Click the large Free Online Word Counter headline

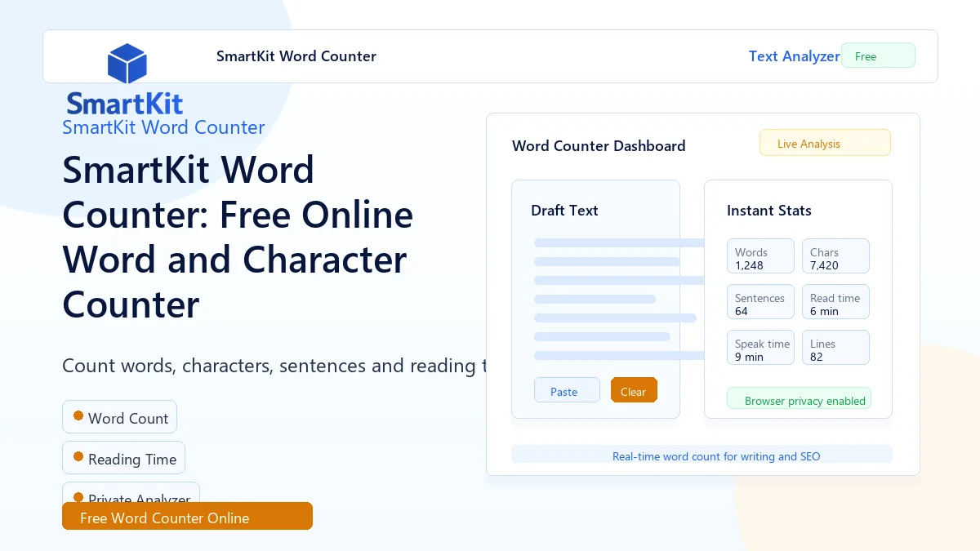pos(238,237)
